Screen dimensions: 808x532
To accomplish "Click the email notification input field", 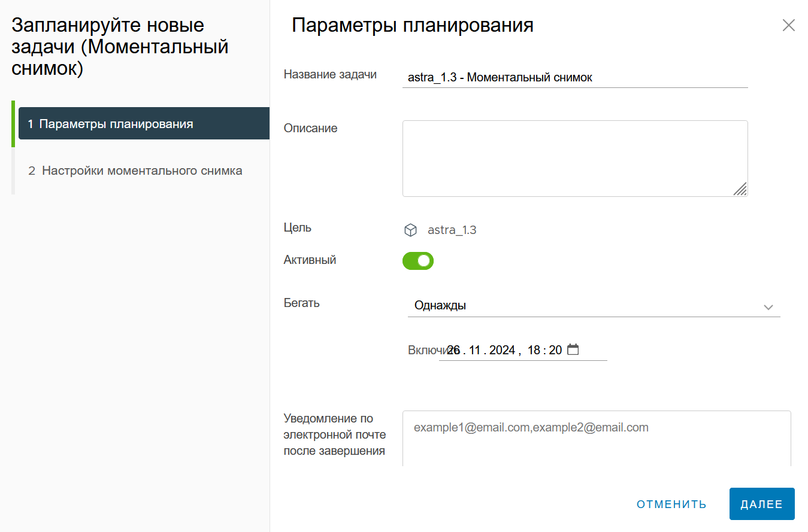I will (x=597, y=438).
